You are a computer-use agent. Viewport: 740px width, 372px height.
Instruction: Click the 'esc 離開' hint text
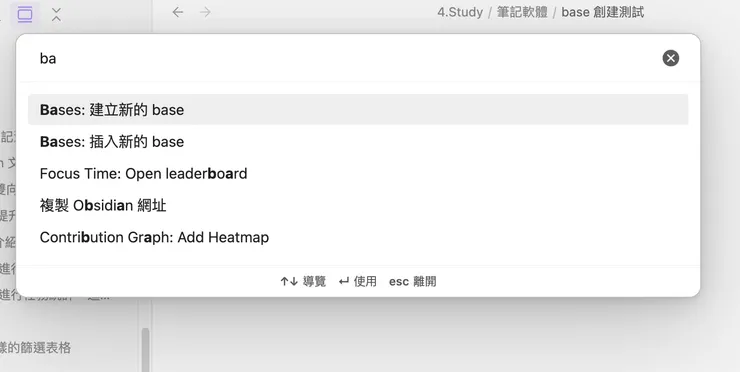tap(412, 281)
